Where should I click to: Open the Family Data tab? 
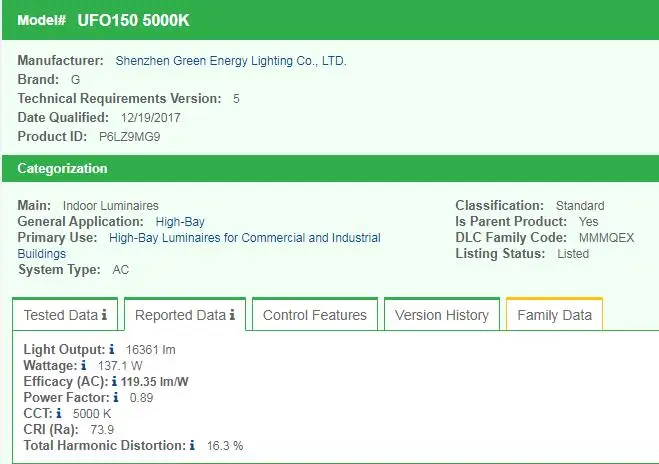pyautogui.click(x=554, y=315)
